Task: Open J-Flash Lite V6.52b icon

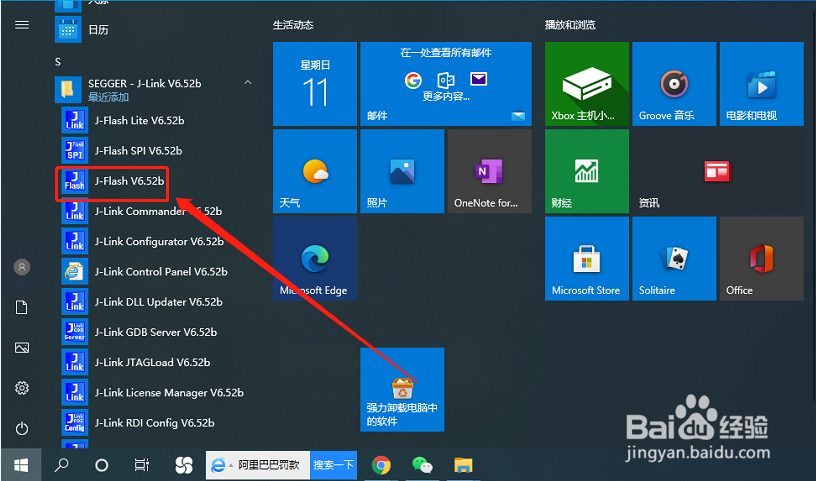Action: (74, 120)
